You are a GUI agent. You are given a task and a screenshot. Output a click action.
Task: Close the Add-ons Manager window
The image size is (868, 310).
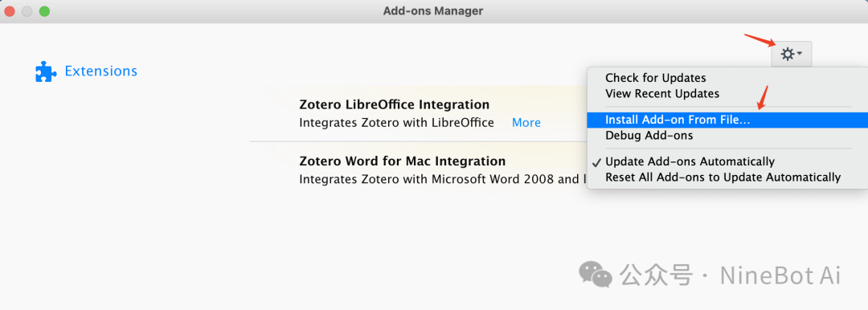pos(10,11)
